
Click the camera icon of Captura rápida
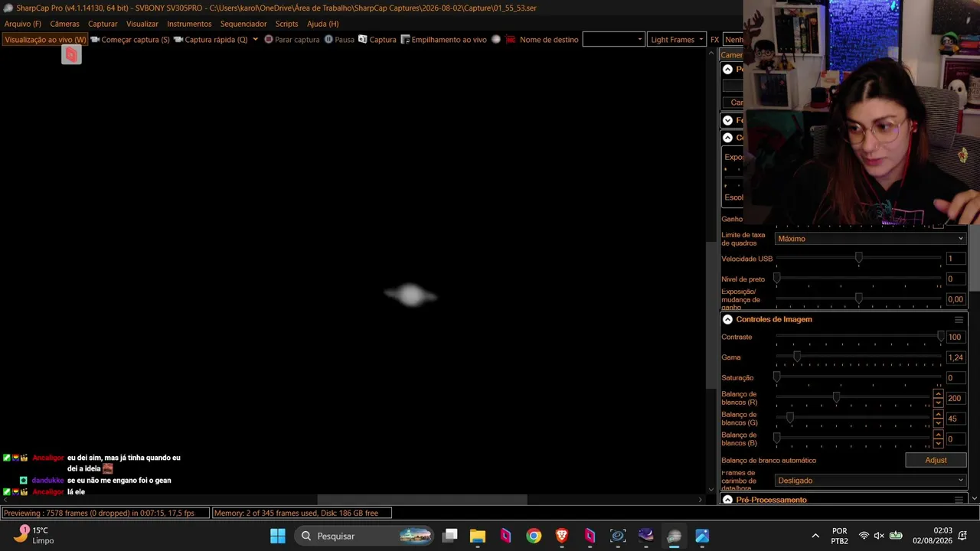click(x=178, y=39)
